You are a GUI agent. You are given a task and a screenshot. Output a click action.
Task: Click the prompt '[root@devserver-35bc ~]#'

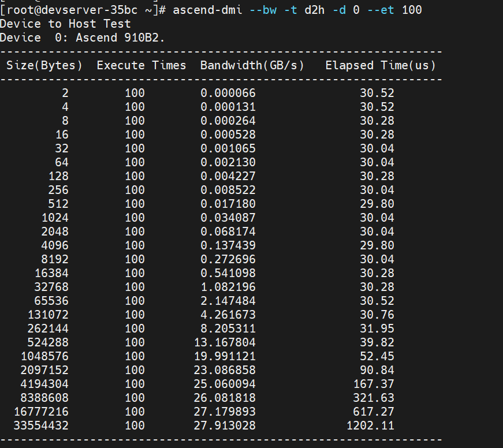pos(83,10)
